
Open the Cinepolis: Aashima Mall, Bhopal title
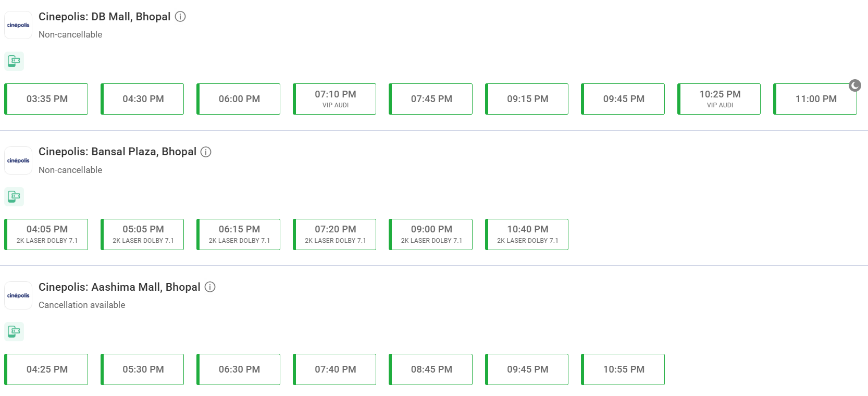point(119,287)
